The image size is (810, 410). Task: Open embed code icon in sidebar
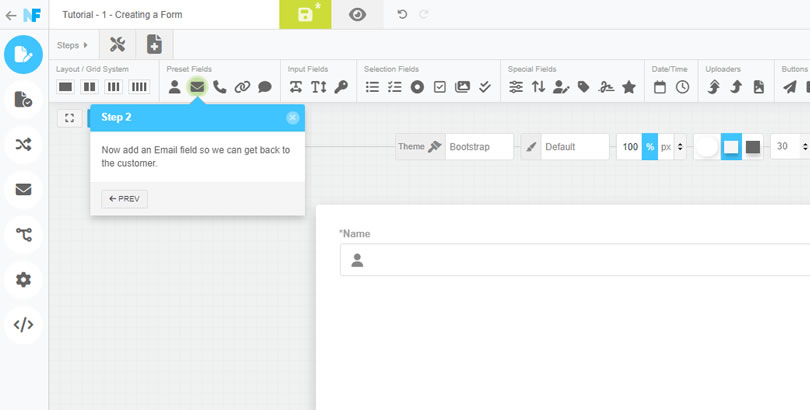tap(23, 325)
